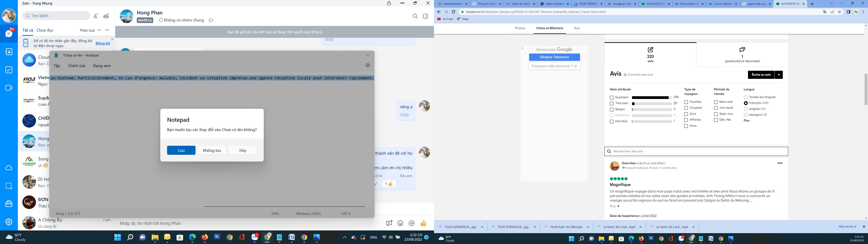Viewport: 868px width, 244px height.
Task: Open Zalo conversation list more options
Action: click(107, 30)
